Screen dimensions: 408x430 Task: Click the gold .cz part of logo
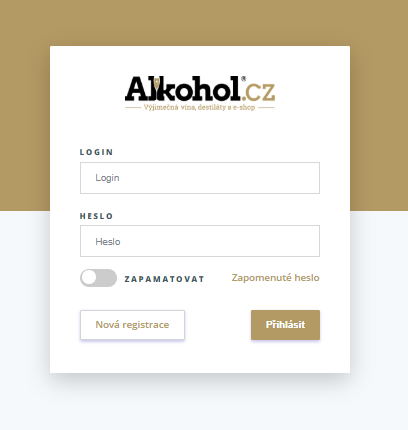click(x=258, y=92)
